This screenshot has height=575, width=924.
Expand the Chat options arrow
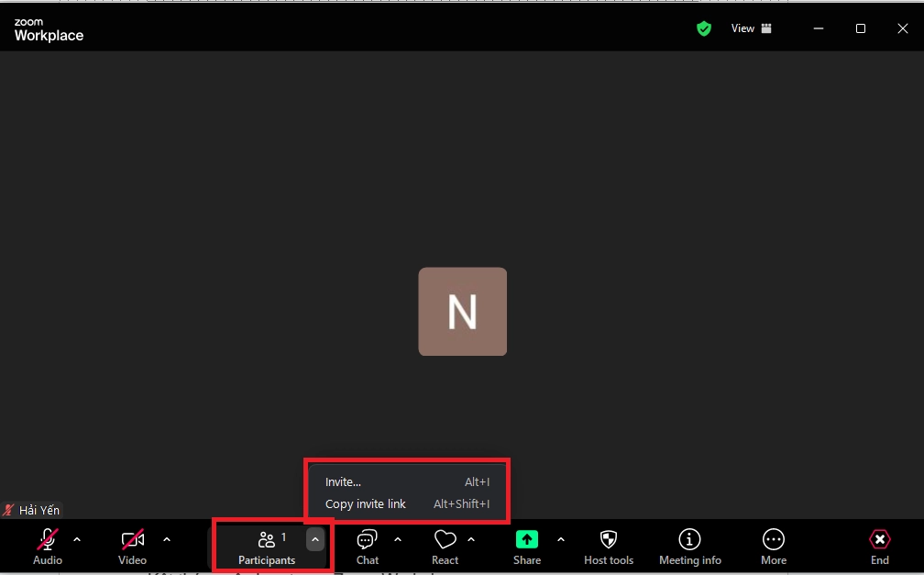pos(398,539)
